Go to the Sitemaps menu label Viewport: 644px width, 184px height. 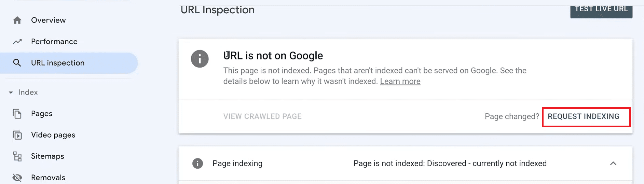coord(47,156)
